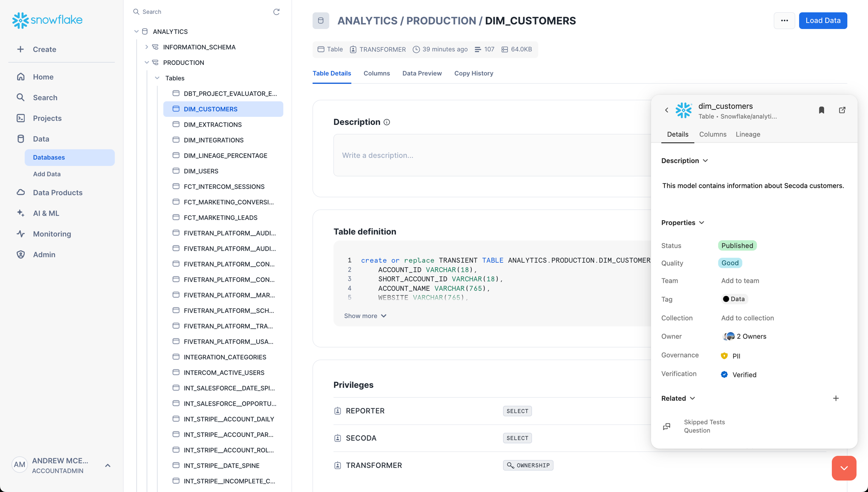Click the back arrow in Secoda panel
The width and height of the screenshot is (868, 492).
click(x=666, y=110)
